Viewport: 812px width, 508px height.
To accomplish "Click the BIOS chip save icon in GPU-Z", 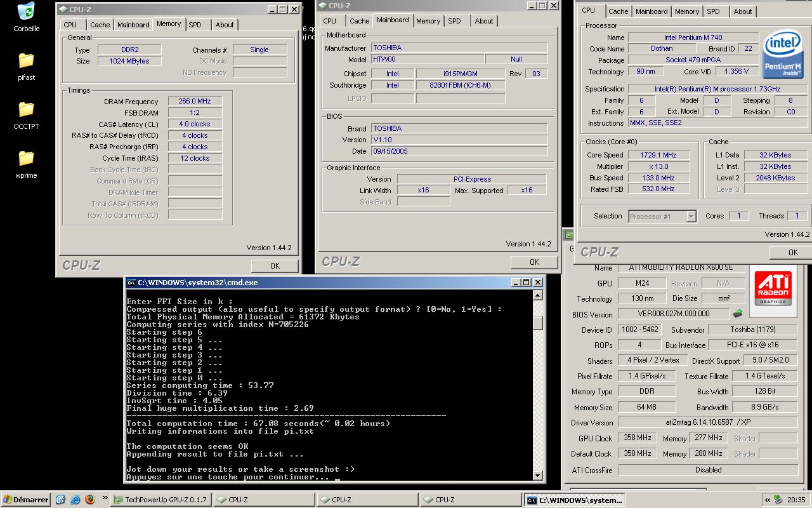I will (738, 314).
